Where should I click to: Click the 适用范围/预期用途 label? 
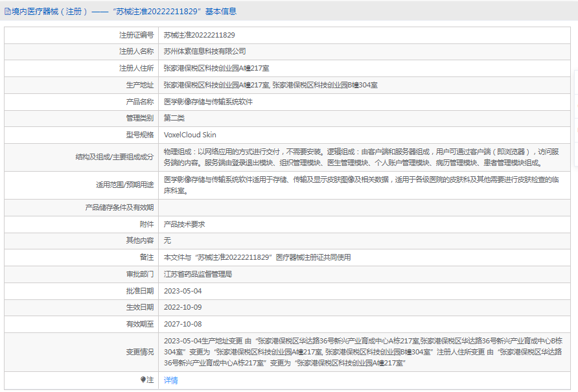pos(125,185)
